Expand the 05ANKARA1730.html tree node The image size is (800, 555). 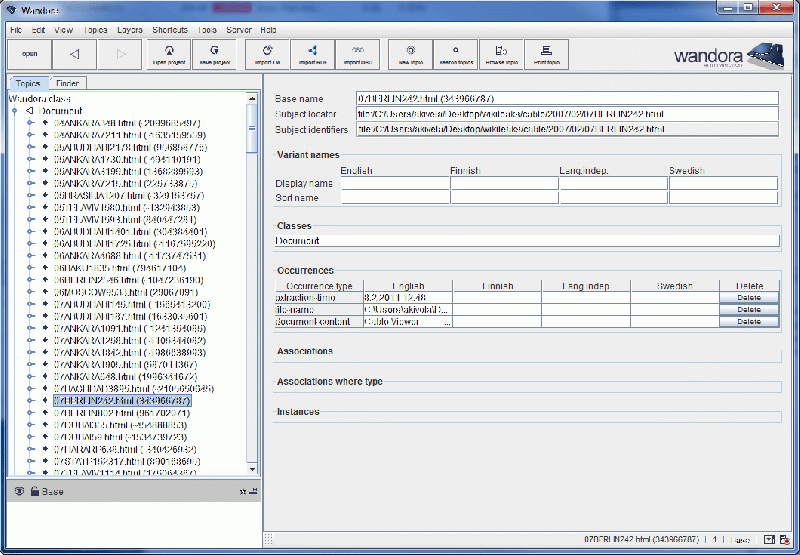tap(31, 159)
